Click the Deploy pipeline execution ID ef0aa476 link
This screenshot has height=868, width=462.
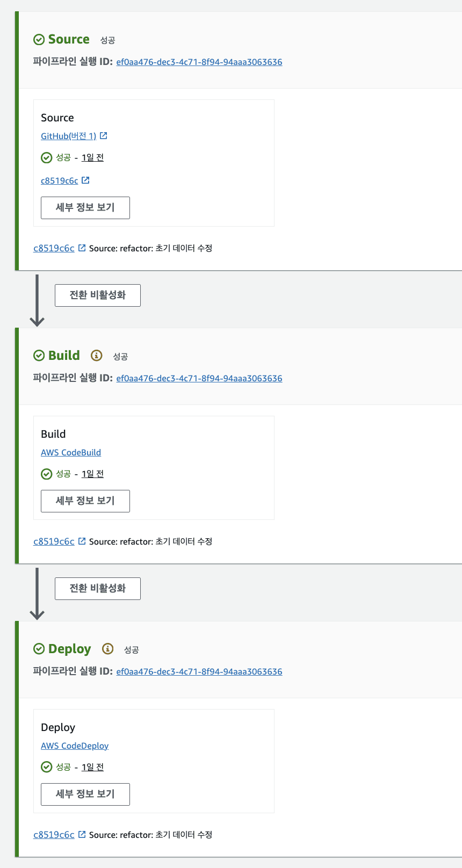coord(199,671)
